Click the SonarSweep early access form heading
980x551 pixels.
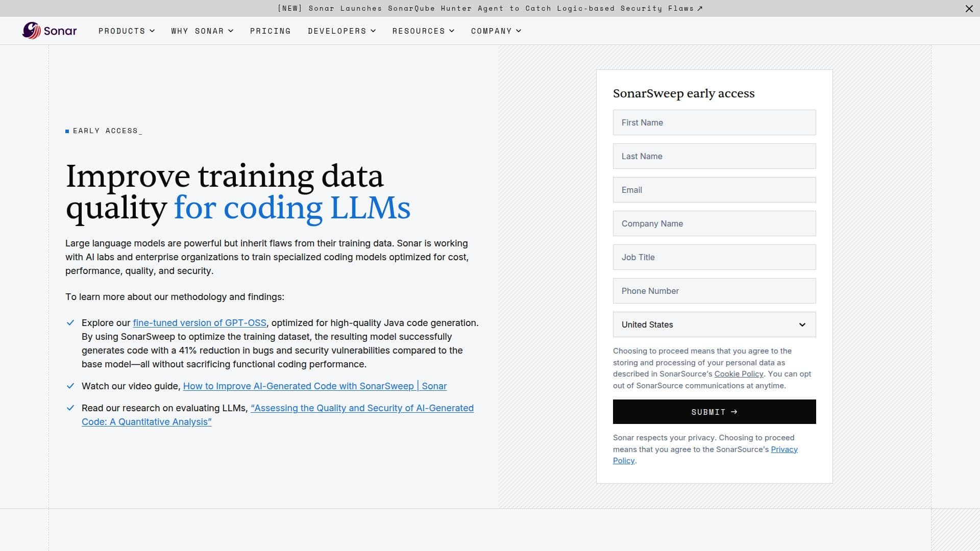tap(683, 93)
